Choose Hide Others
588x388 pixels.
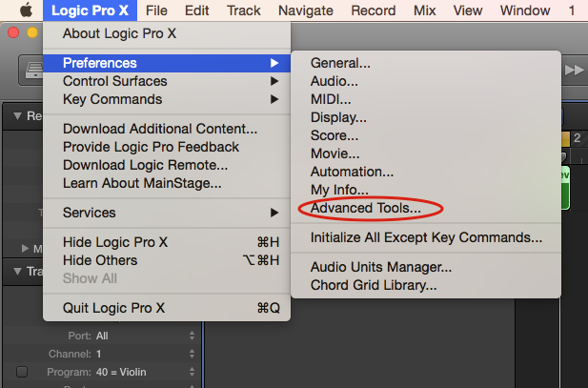click(167, 260)
